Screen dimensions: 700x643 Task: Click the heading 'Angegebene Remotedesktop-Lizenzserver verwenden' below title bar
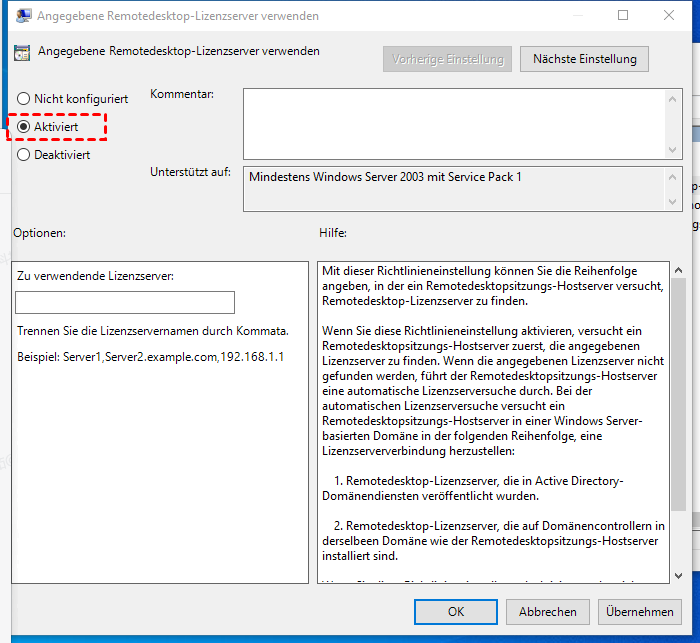(x=179, y=51)
